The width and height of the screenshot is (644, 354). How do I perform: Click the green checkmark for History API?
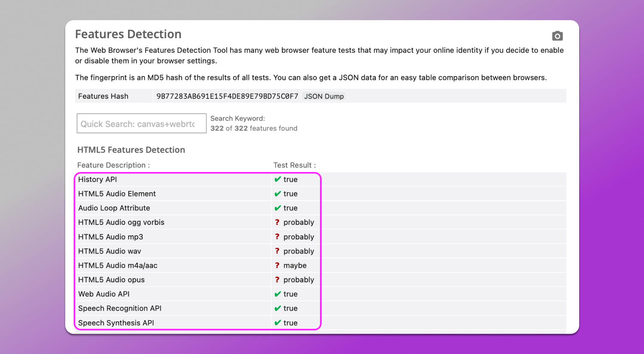(x=277, y=179)
